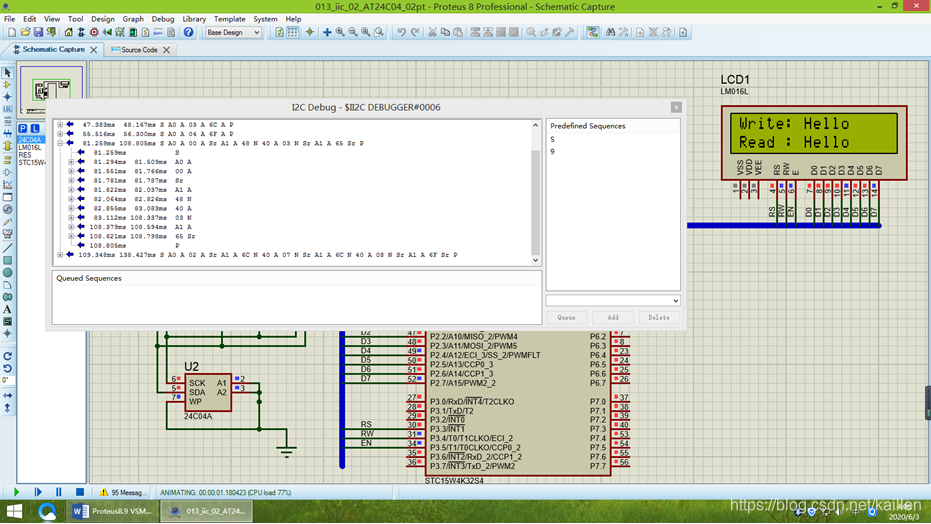
Task: Pause the running simulation
Action: [x=58, y=492]
